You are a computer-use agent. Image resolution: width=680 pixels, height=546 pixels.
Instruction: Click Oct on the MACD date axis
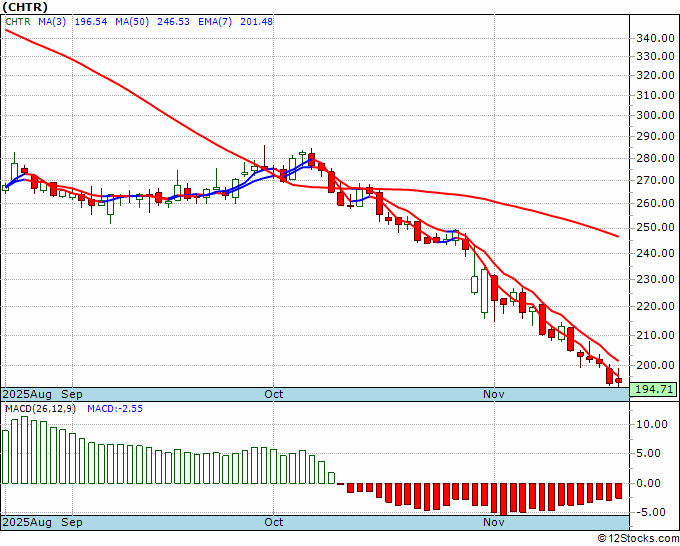[x=274, y=522]
